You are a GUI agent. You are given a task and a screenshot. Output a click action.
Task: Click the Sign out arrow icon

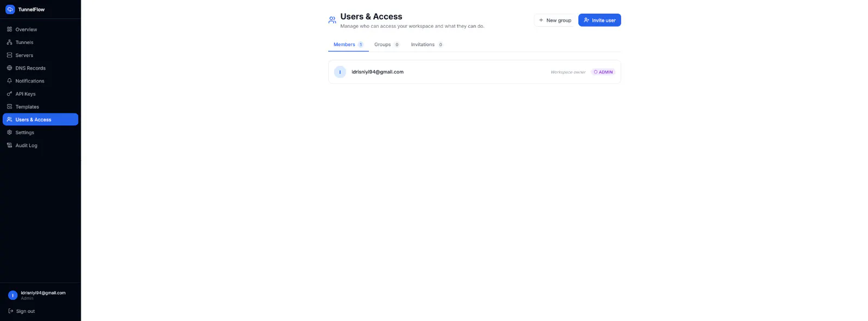(10, 311)
